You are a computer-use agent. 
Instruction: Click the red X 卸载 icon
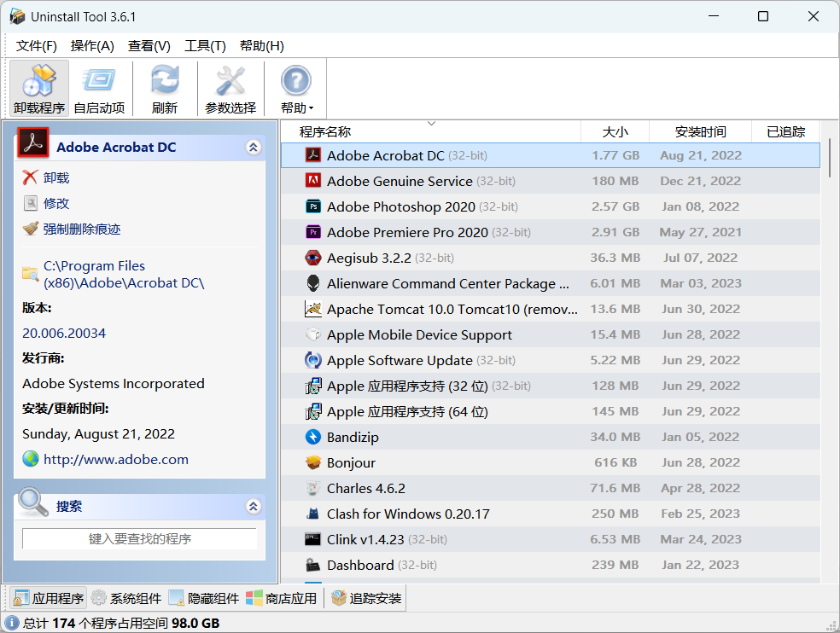[x=31, y=177]
